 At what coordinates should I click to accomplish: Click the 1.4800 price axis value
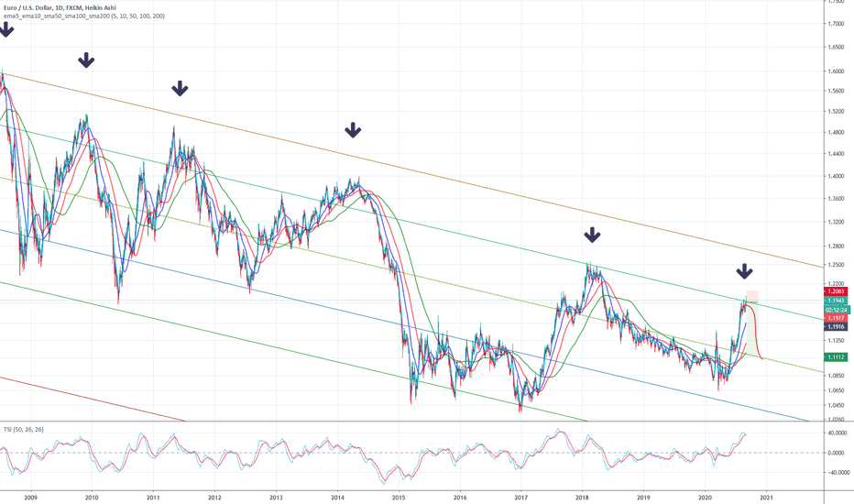[x=836, y=132]
